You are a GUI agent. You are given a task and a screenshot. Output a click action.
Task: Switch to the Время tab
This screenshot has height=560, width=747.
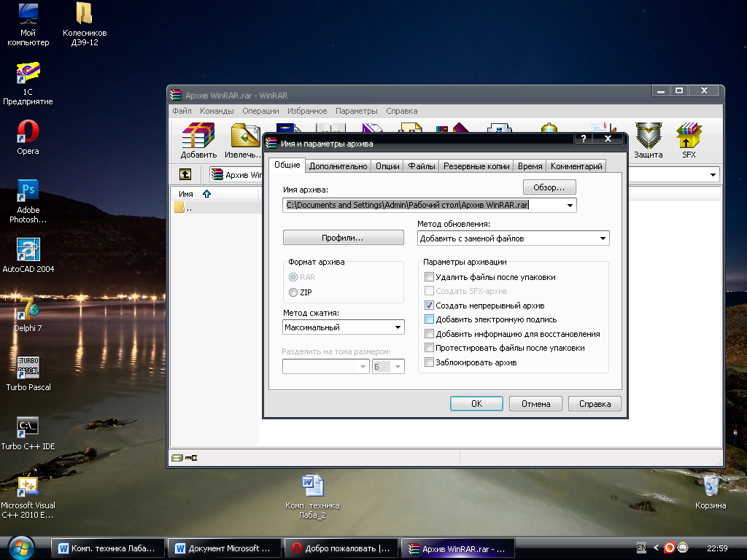[x=530, y=166]
